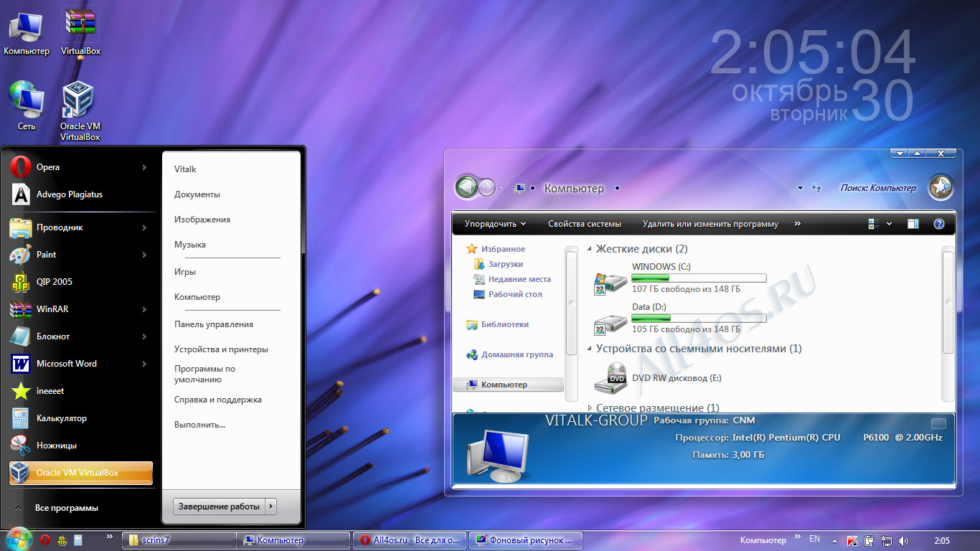Click the WINDOWS (C:) free space bar
Viewport: 980px width, 551px height.
[699, 278]
